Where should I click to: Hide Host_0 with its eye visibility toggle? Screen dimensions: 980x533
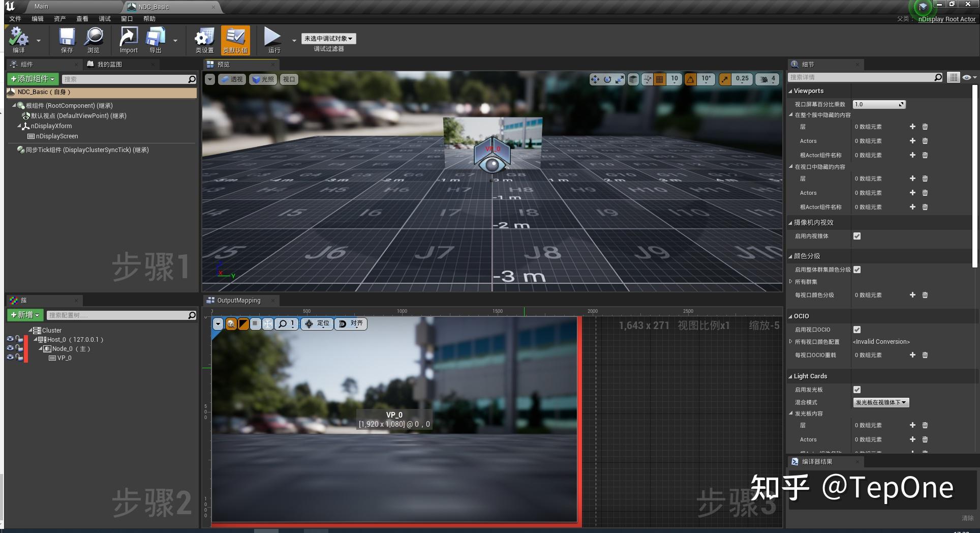point(10,339)
